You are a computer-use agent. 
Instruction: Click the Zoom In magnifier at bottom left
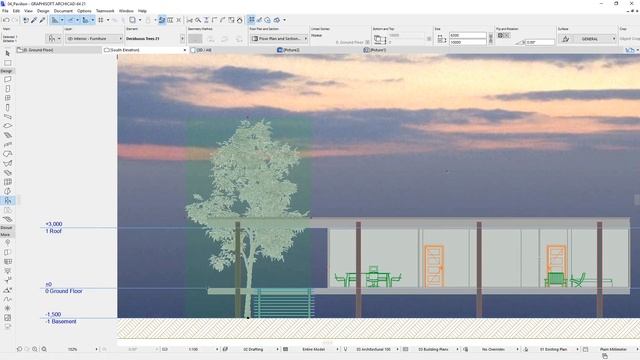pyautogui.click(x=35, y=349)
